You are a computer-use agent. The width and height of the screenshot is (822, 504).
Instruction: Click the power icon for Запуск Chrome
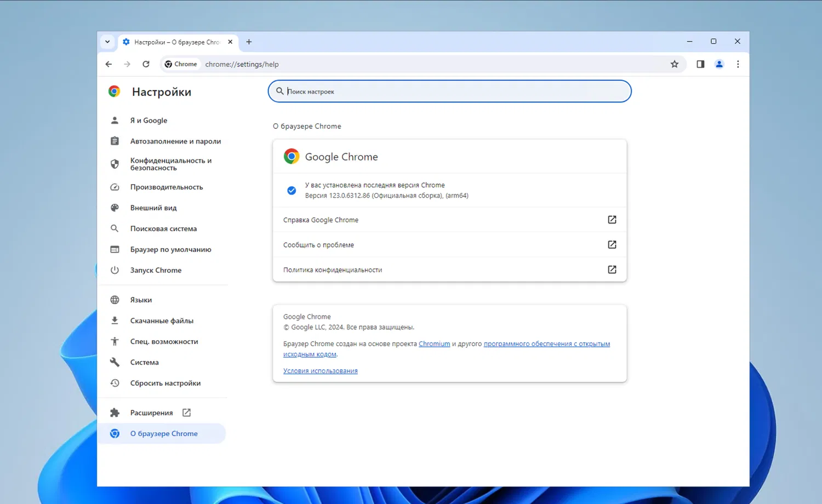(x=115, y=270)
